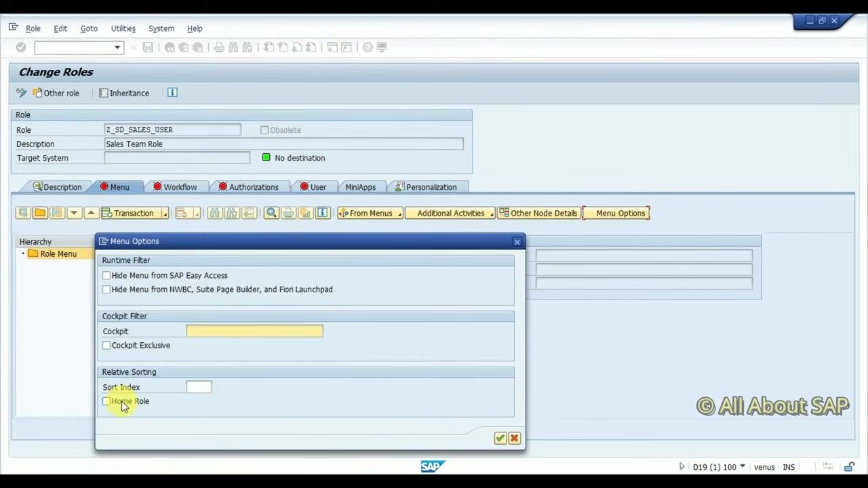The image size is (868, 488).
Task: Click the Other role button
Action: pyautogui.click(x=56, y=93)
